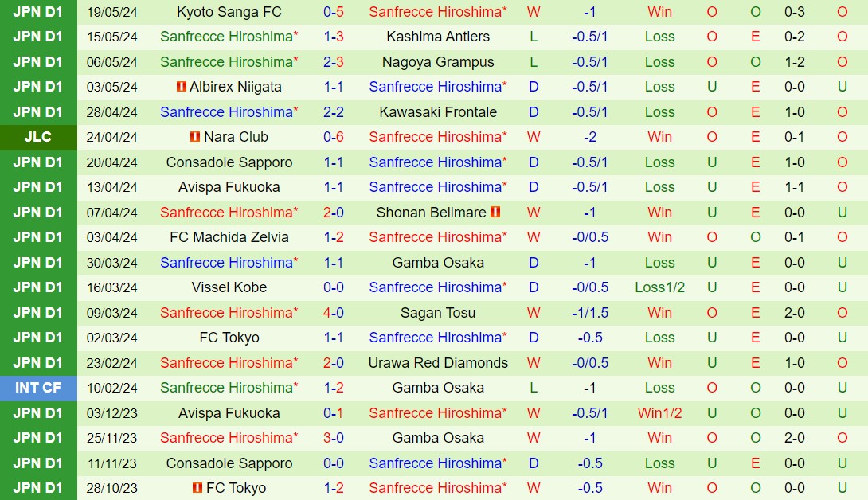Select the Kashima Antlers team link
Viewport: 868px width, 500px height.
(x=438, y=37)
